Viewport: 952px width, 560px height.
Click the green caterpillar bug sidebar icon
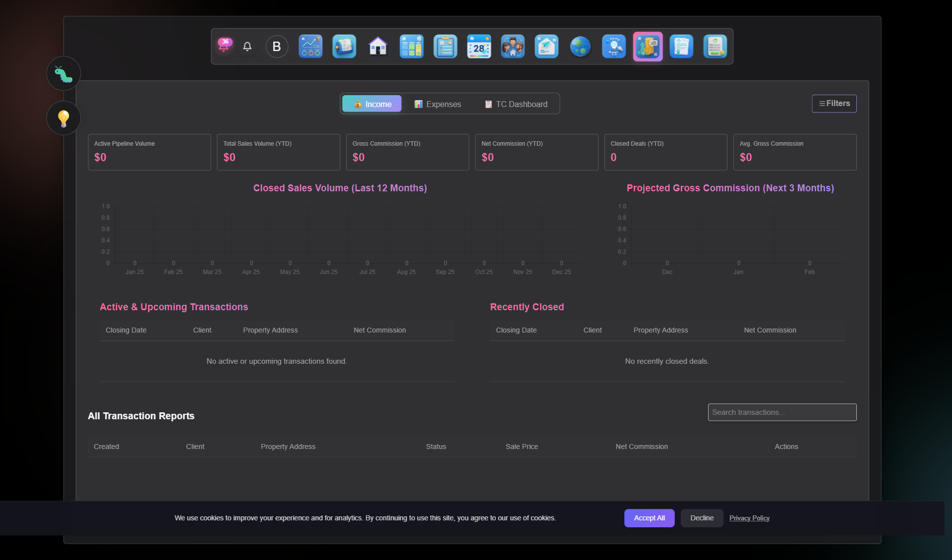tap(63, 74)
